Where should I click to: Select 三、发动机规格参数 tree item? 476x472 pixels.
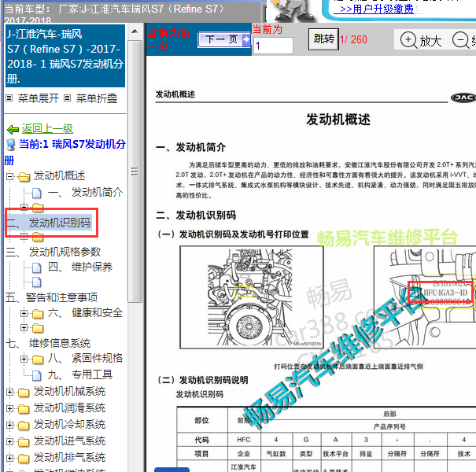pyautogui.click(x=54, y=252)
